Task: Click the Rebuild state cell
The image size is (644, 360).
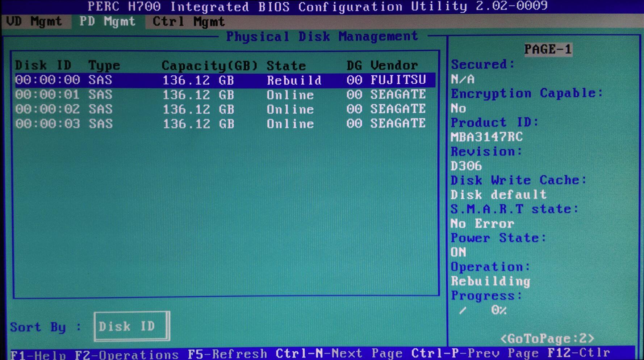Action: tap(294, 80)
